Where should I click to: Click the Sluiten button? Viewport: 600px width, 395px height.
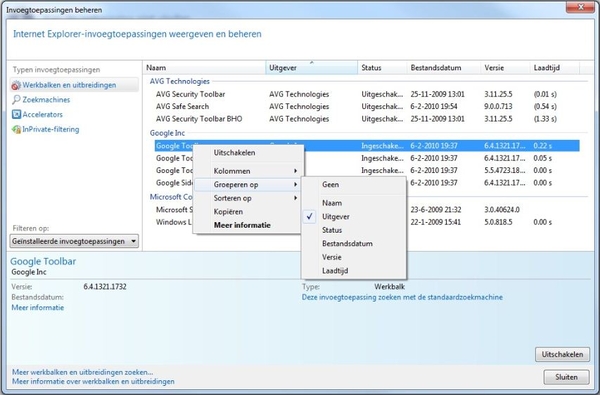pyautogui.click(x=566, y=377)
